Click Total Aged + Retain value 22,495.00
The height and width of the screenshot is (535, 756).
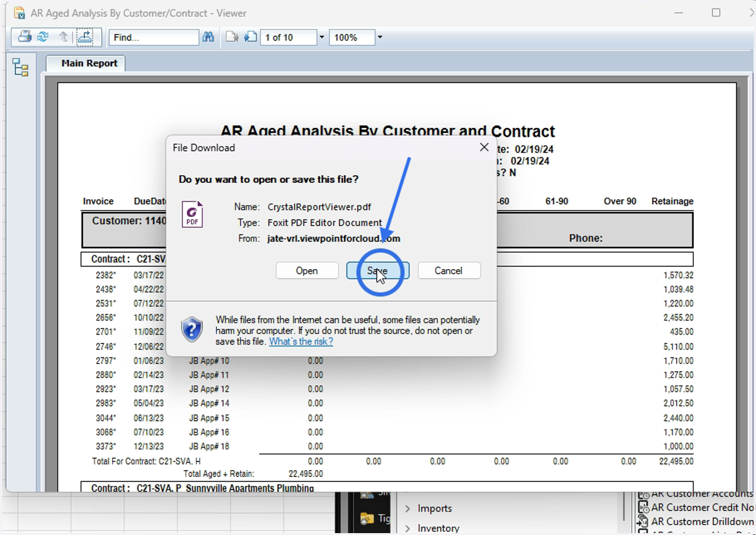tap(306, 473)
